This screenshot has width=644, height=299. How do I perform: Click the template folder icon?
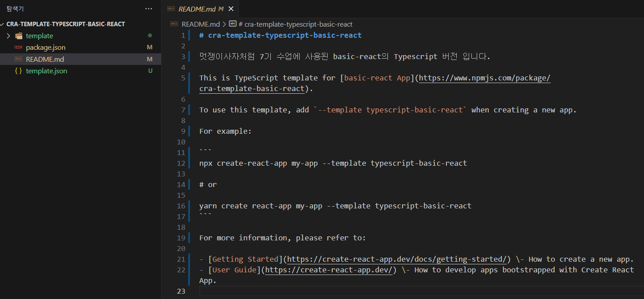pyautogui.click(x=19, y=36)
